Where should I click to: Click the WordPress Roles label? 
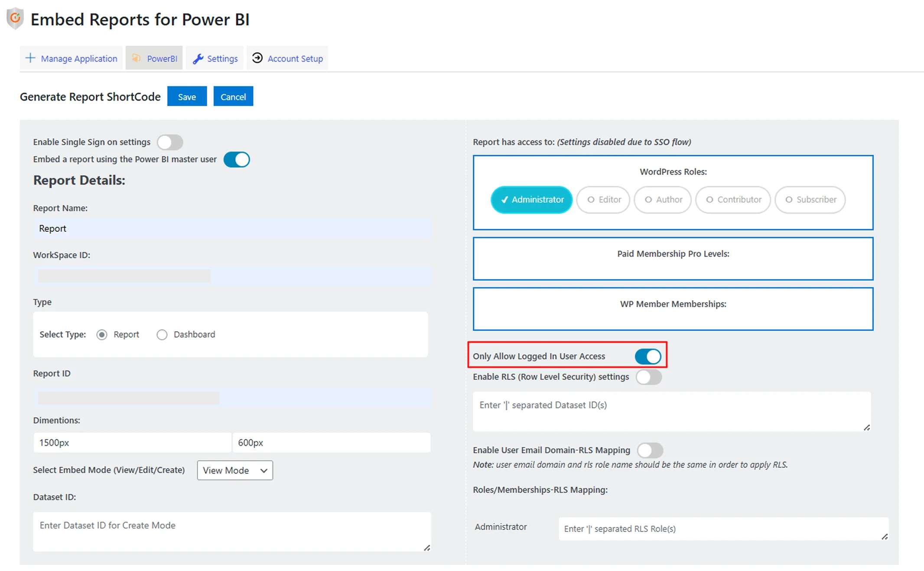[673, 172]
